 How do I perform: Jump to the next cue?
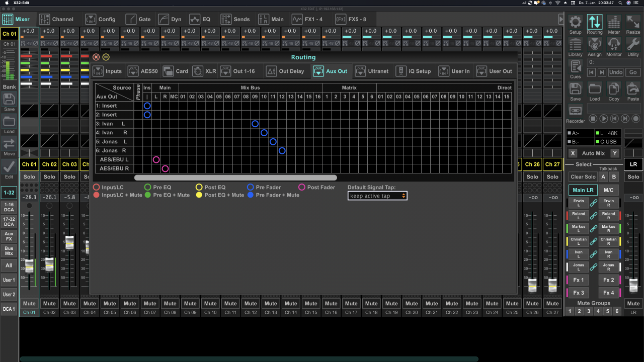tap(603, 72)
